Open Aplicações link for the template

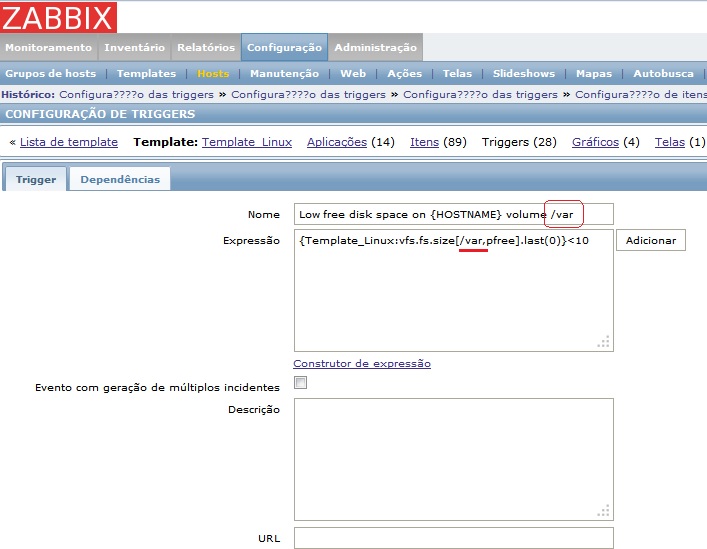(337, 142)
